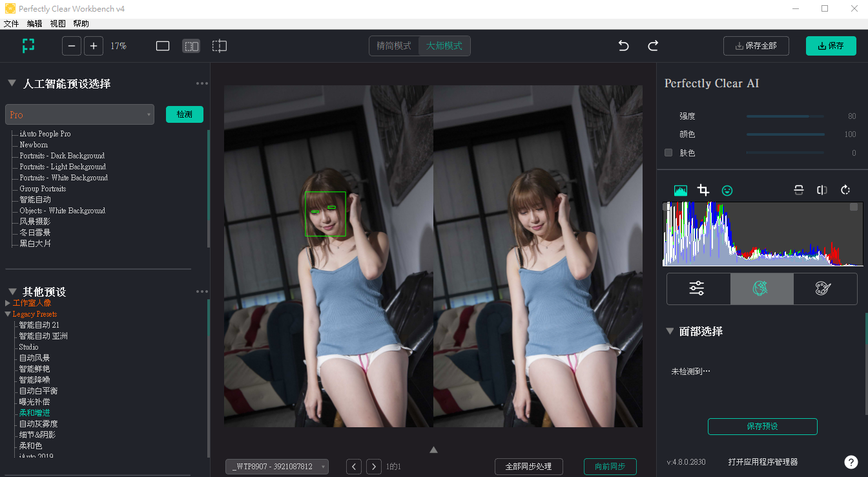Screen dimensions: 868x477
Task: Switch to side-by-side compare view
Action: [x=191, y=46]
